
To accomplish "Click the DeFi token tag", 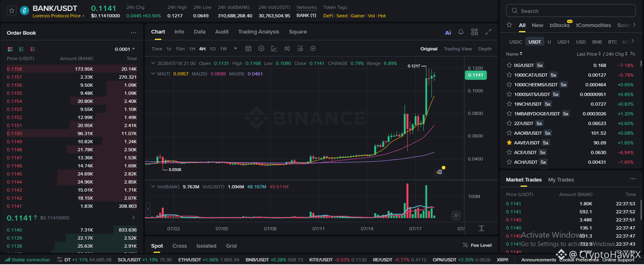I will pos(328,16).
